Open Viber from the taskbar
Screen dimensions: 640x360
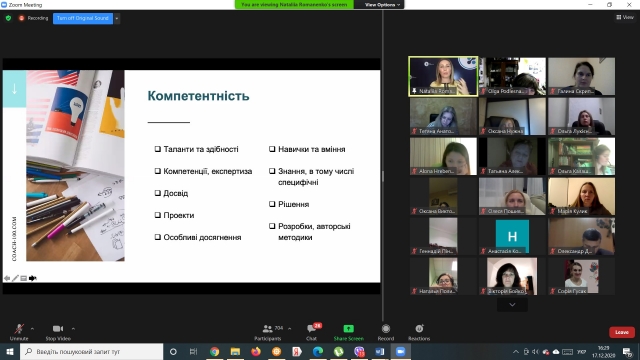pos(359,351)
